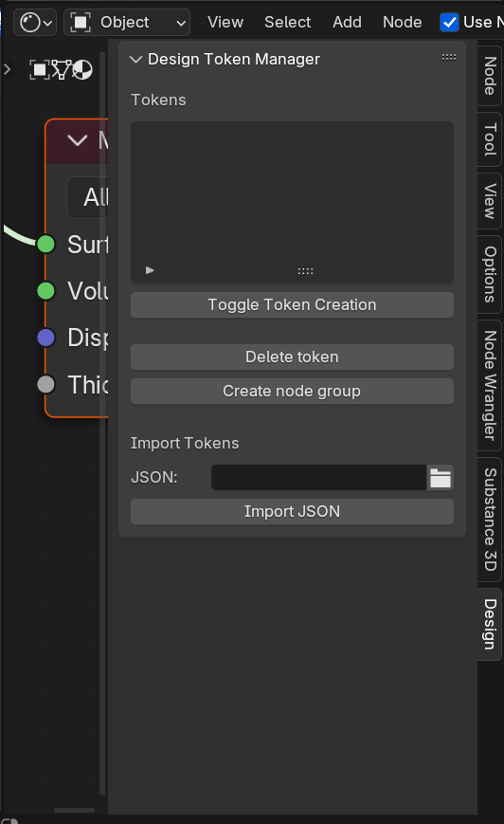Click the node links cut tool icon
Screen dimensions: 504x824
coord(62,69)
